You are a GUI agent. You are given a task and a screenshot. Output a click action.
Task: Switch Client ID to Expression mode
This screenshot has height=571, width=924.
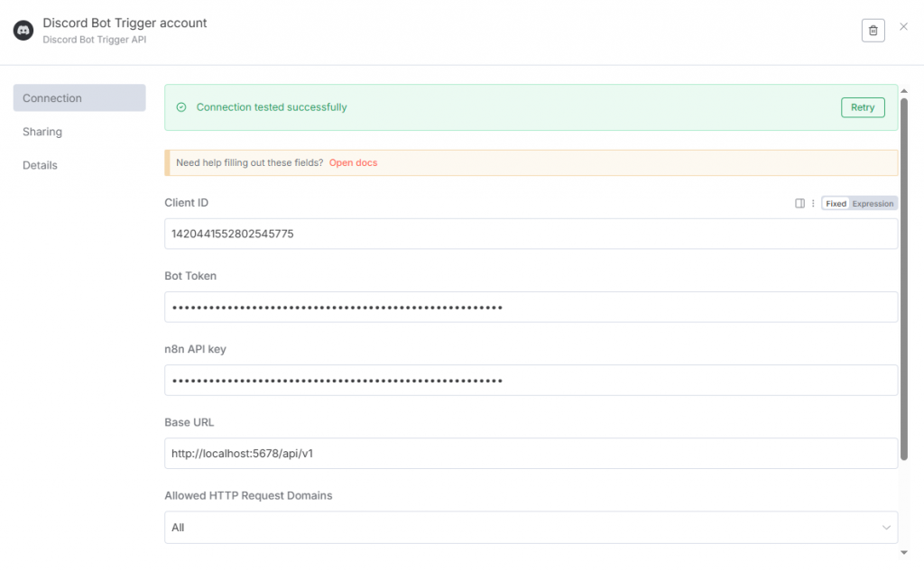pyautogui.click(x=873, y=203)
